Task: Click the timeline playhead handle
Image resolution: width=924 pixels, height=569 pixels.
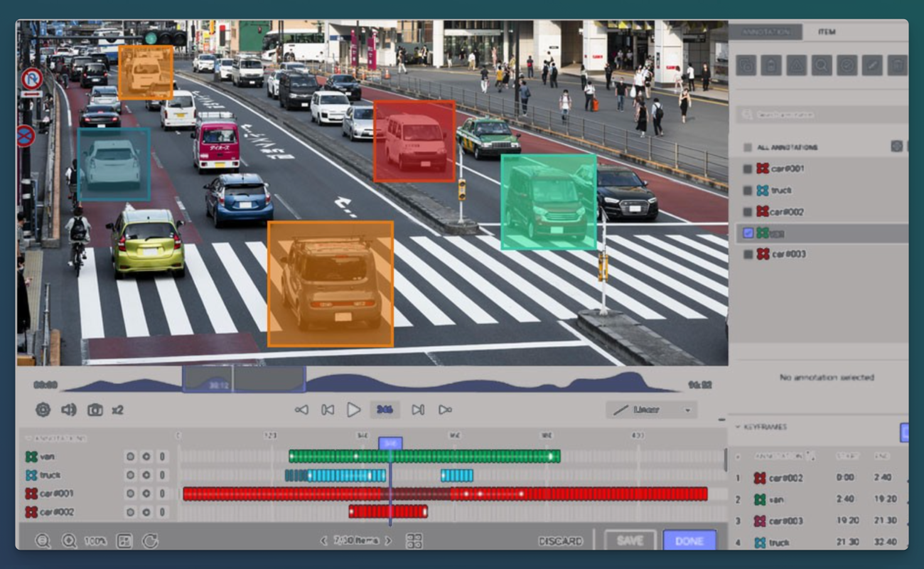Action: (x=390, y=442)
